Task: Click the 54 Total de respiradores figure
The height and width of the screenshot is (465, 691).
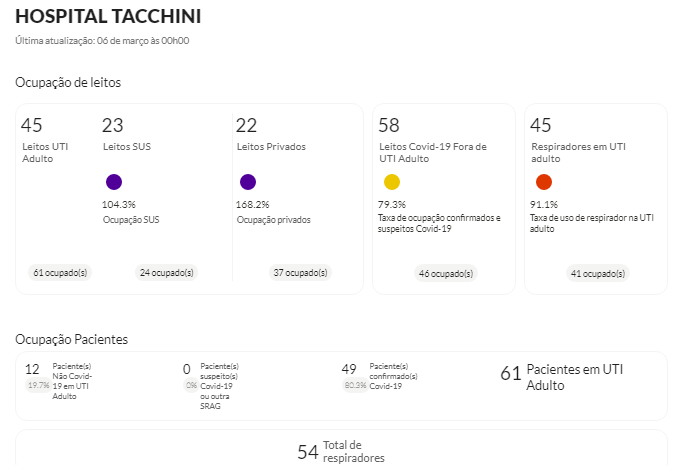Action: coord(341,452)
